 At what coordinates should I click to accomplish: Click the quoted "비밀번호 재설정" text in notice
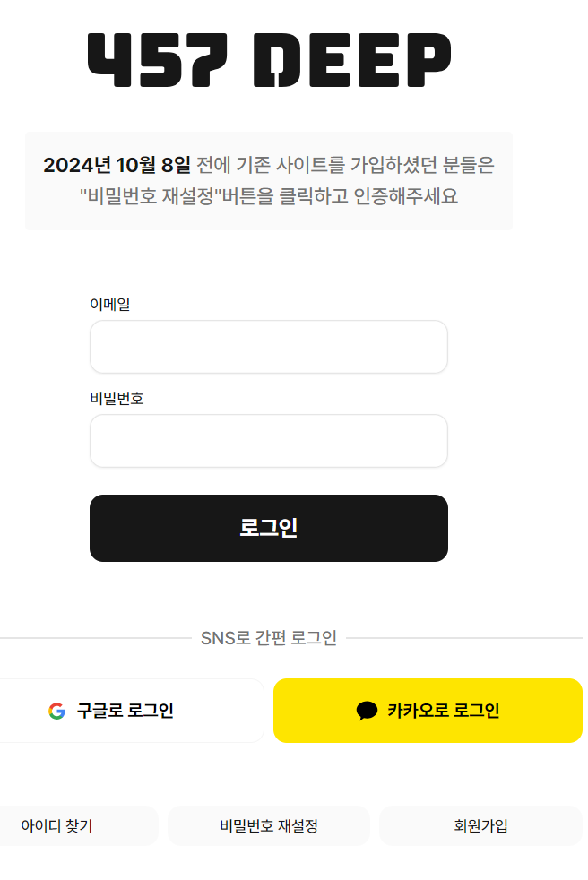150,196
